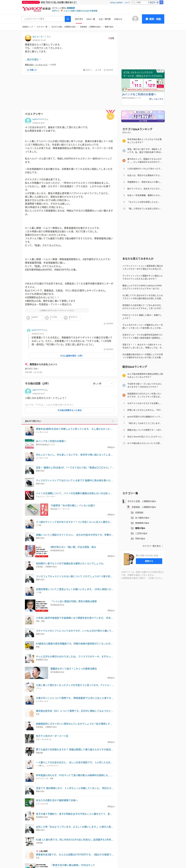Open the Q&A一覧 tab

pyautogui.click(x=91, y=19)
